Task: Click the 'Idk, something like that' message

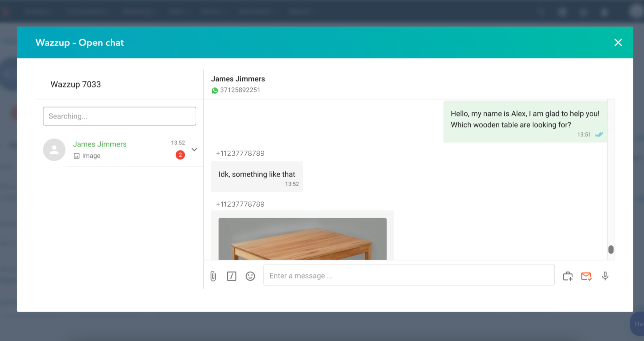Action: pyautogui.click(x=257, y=174)
